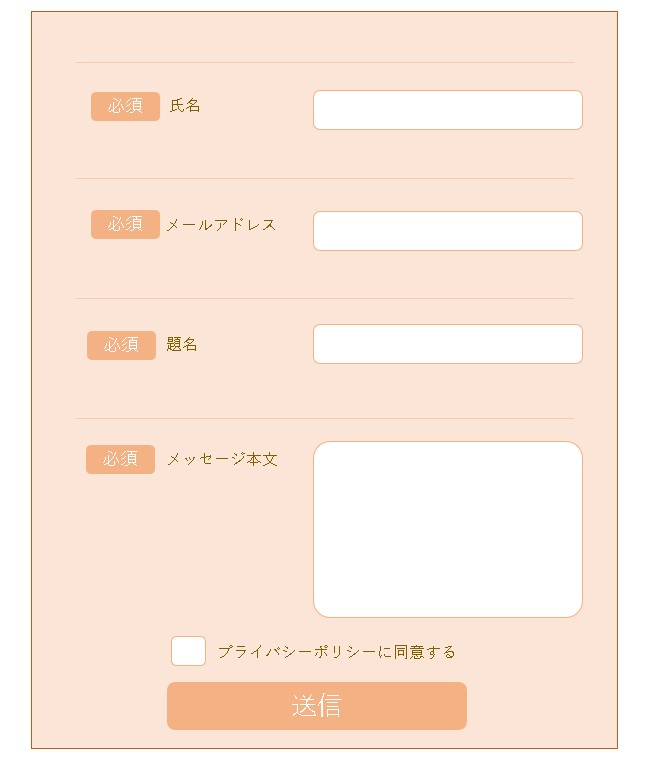
Task: Click the 氏名 field label
Action: coord(185,105)
